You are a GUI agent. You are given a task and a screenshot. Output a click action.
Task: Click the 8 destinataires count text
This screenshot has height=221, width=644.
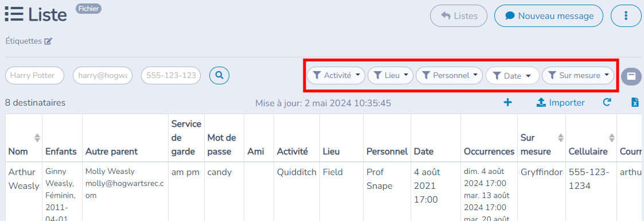point(36,103)
